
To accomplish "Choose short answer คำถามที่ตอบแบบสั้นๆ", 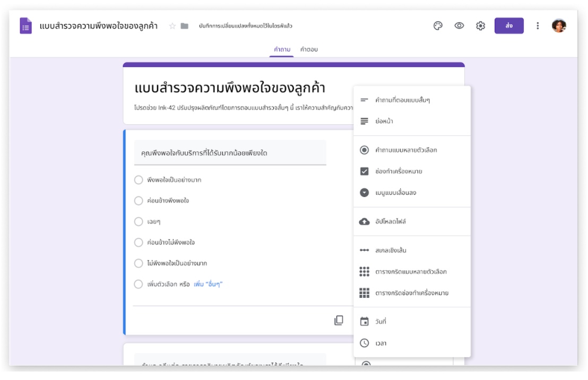I will (412, 100).
